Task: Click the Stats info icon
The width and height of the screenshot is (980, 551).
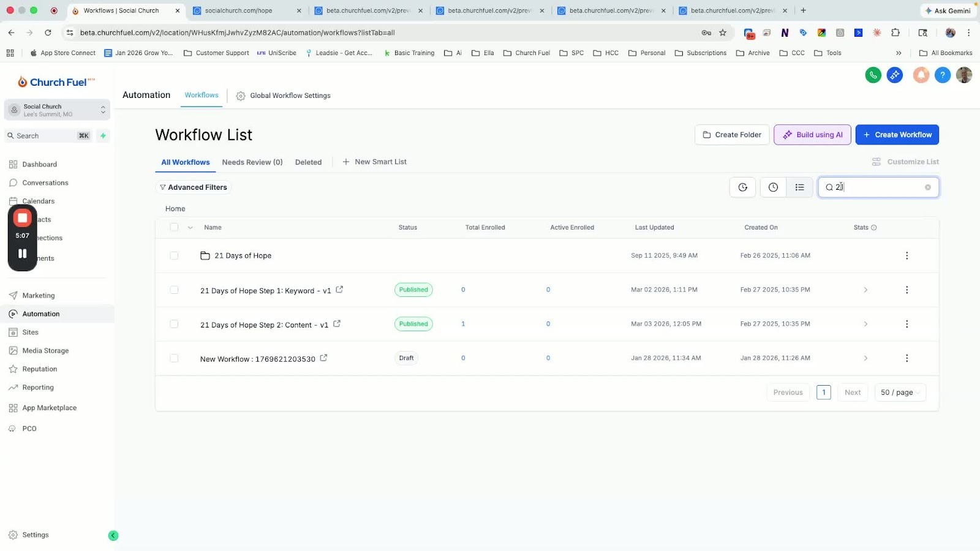Action: point(874,228)
